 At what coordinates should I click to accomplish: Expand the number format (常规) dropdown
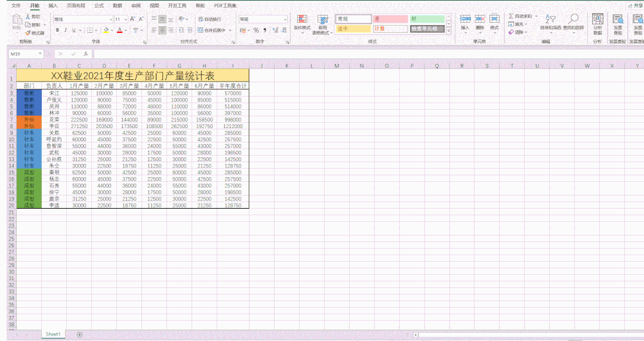tap(285, 19)
